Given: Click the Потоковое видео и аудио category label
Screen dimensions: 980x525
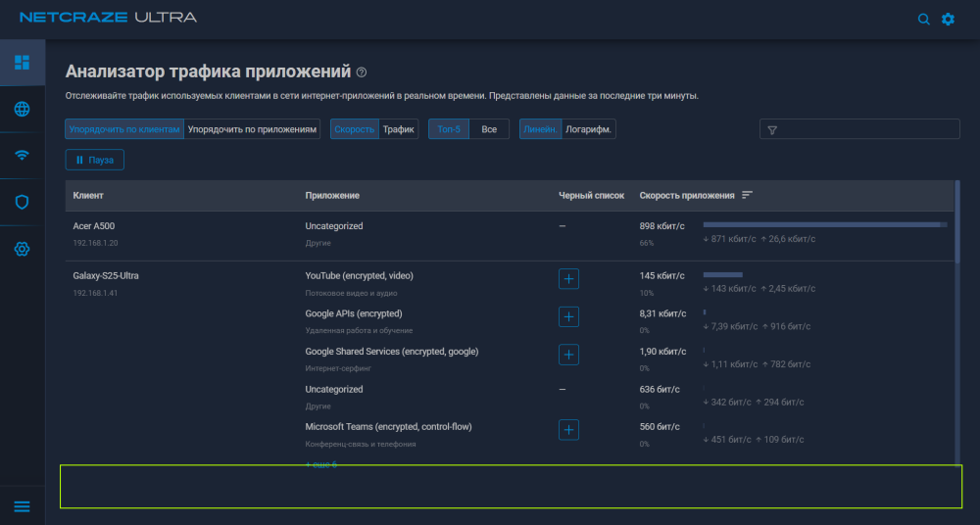Looking at the screenshot, I should click(x=351, y=293).
